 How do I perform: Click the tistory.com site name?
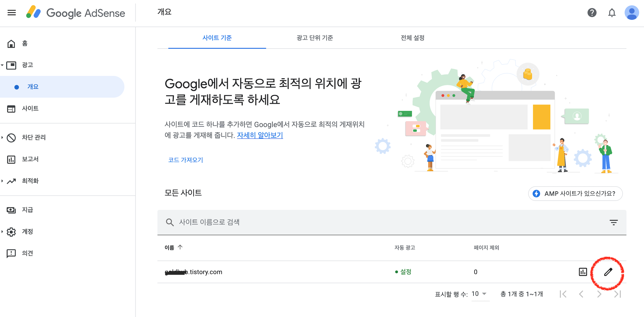click(193, 272)
